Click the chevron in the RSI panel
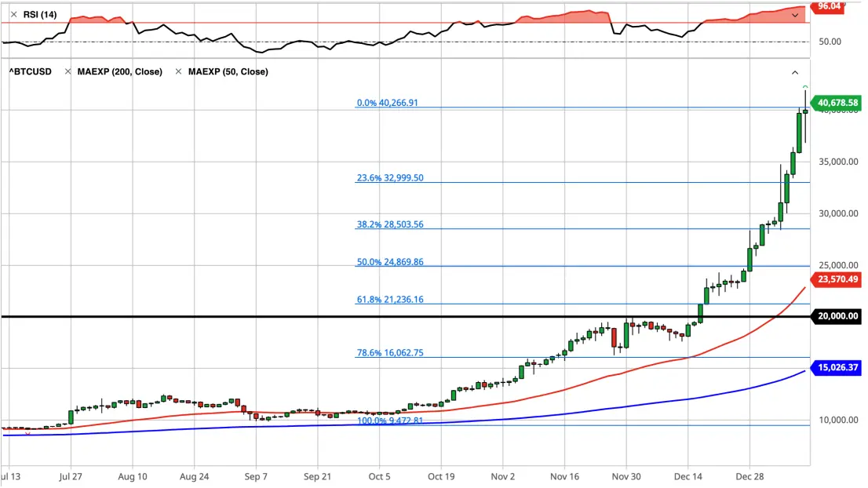 click(795, 16)
